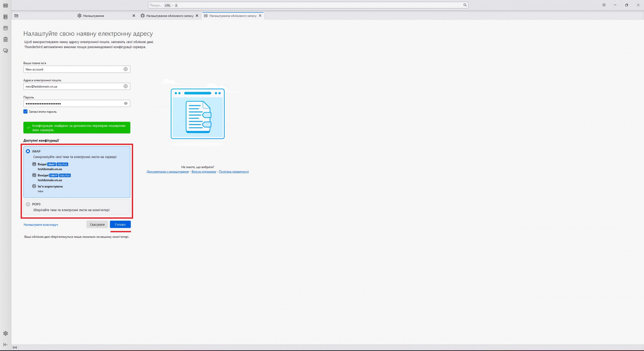Open 'Налаштувати власноруч' link
Image resolution: width=644 pixels, height=351 pixels.
(41, 224)
